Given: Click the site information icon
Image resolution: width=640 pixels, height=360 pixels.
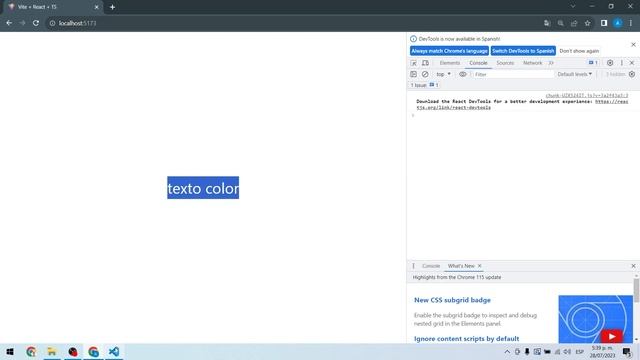Looking at the screenshot, I should tap(52, 23).
